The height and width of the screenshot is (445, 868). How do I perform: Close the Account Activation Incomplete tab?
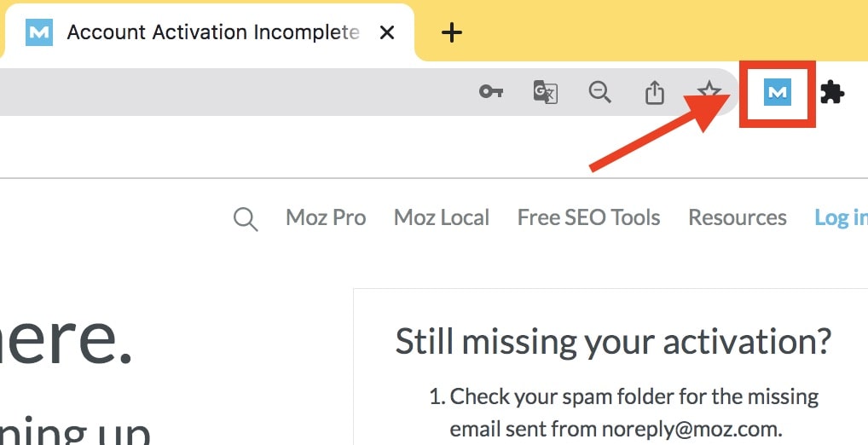click(387, 32)
